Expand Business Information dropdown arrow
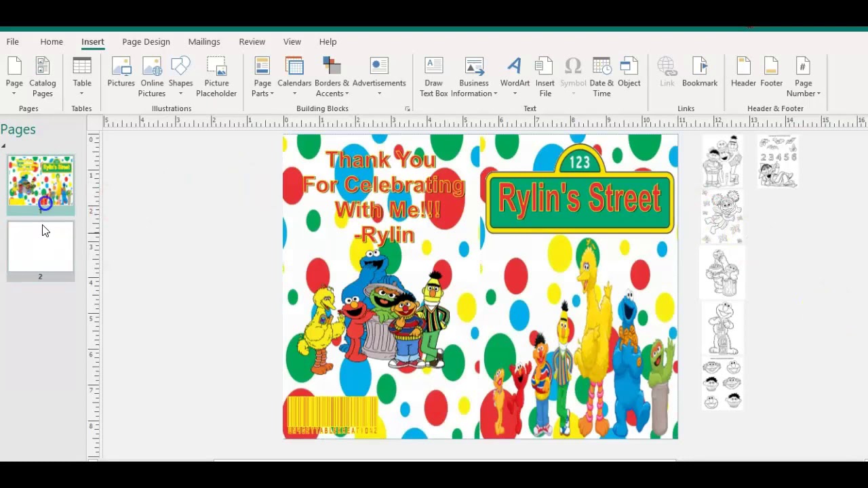 [x=495, y=94]
